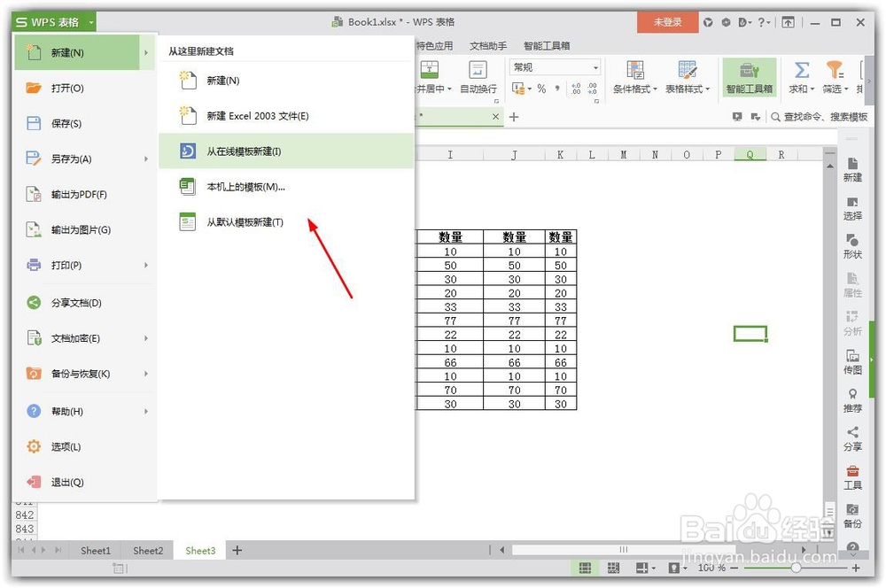Create new blank workbook 新建(N) in submenu

coord(286,81)
